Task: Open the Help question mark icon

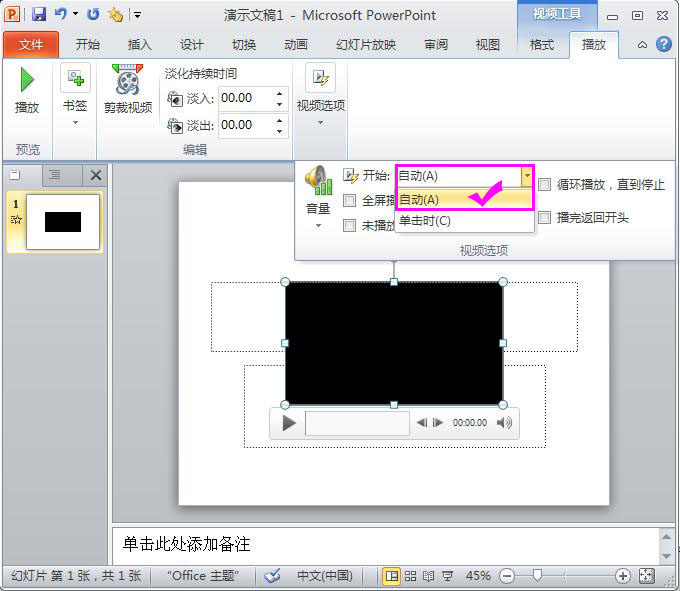Action: pos(664,45)
